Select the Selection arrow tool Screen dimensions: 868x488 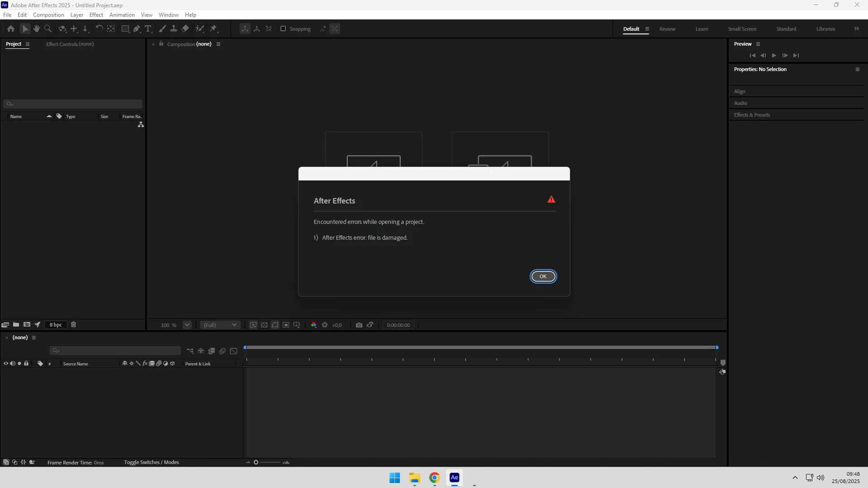click(x=25, y=28)
